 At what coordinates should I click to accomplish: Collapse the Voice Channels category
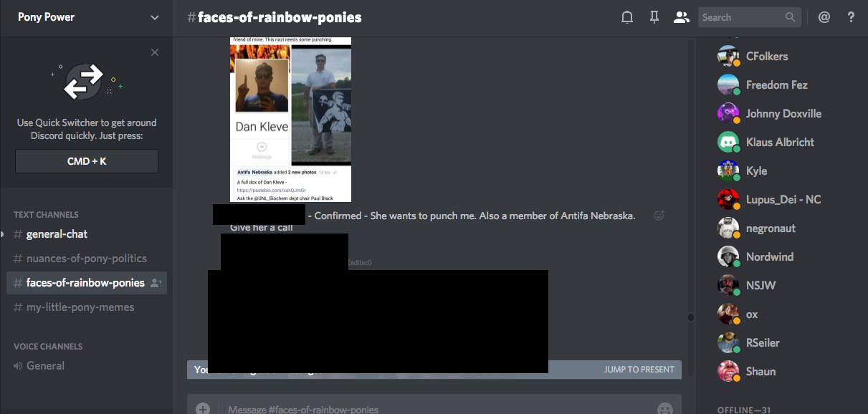point(47,346)
